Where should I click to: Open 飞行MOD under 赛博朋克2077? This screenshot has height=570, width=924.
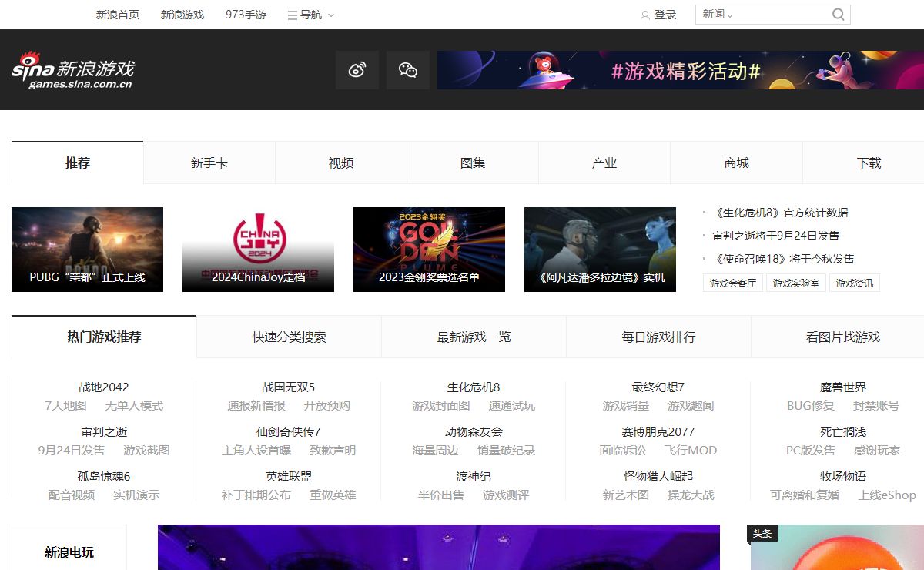point(691,450)
